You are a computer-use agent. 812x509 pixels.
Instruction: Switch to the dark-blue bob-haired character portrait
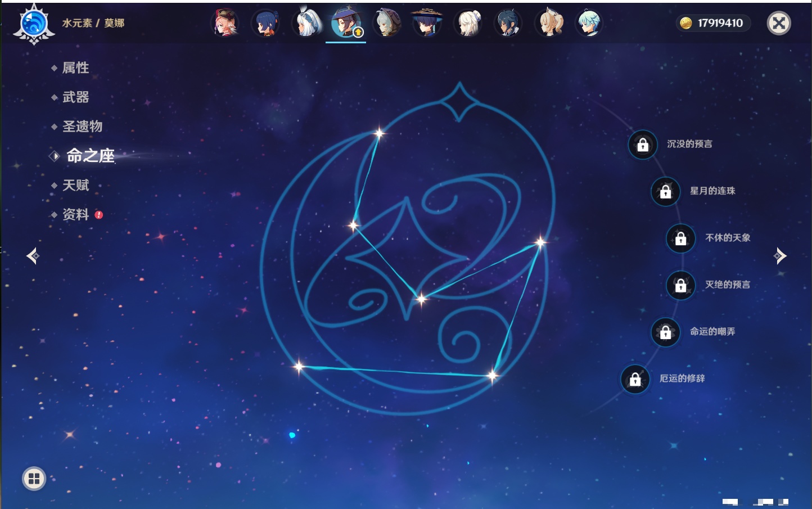tap(265, 23)
